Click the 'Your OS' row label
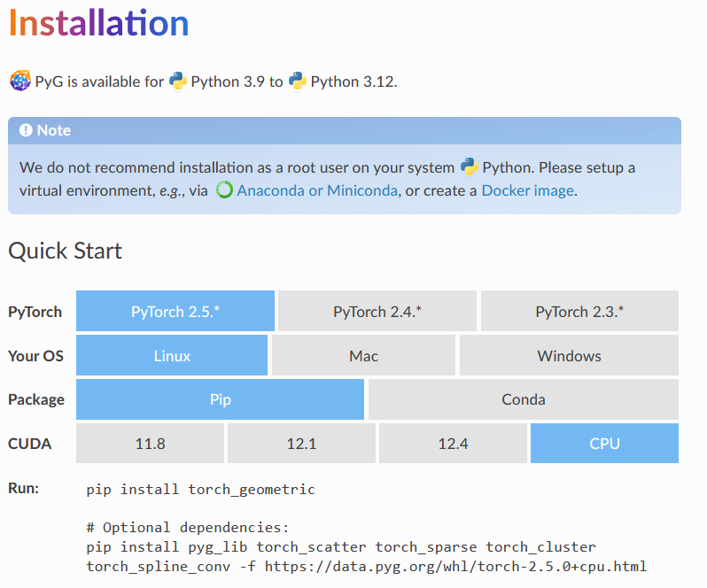707x588 pixels. [x=35, y=356]
